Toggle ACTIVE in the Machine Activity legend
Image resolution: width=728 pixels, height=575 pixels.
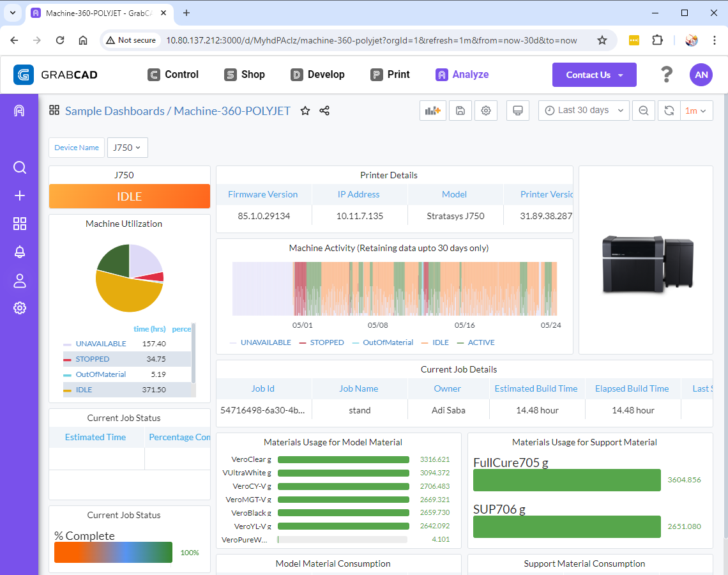coord(481,342)
